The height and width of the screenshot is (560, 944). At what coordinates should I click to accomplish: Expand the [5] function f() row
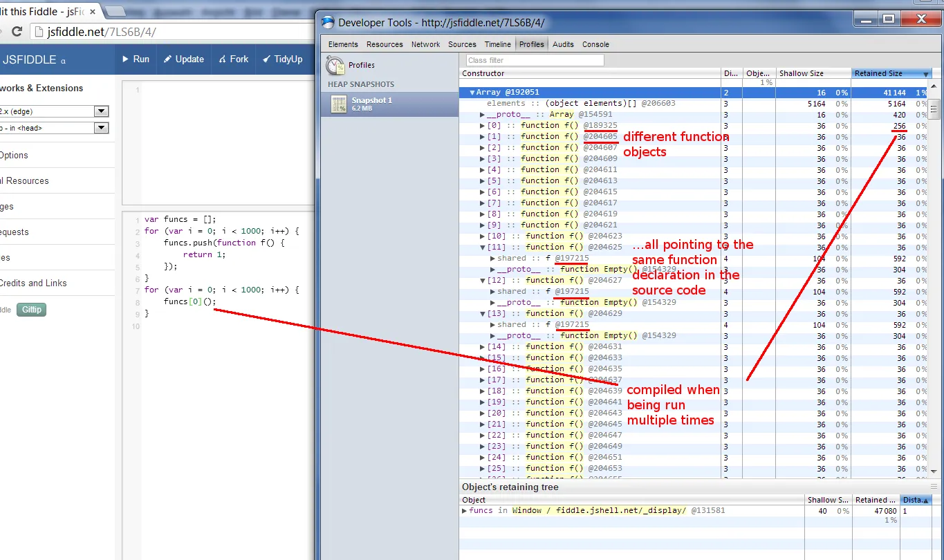[x=483, y=181]
